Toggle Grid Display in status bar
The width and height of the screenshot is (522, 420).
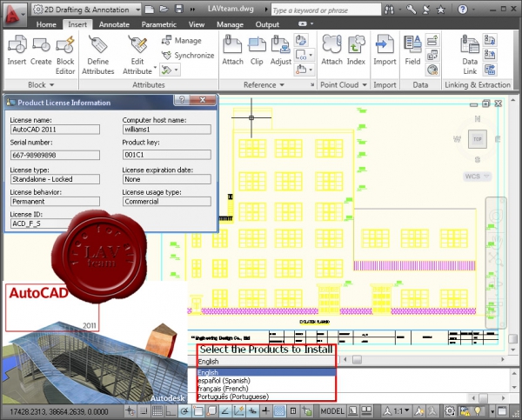[x=157, y=411]
